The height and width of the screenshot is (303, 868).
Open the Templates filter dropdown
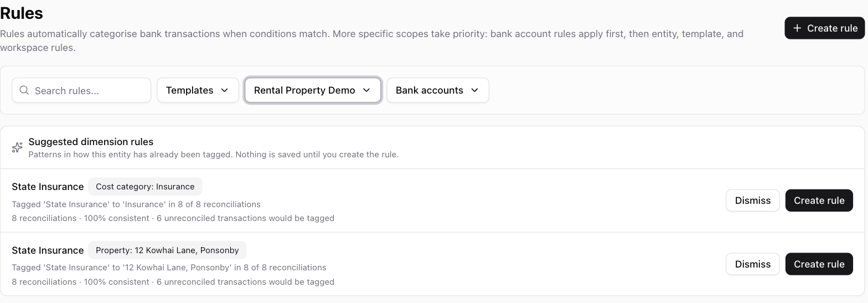click(x=198, y=90)
